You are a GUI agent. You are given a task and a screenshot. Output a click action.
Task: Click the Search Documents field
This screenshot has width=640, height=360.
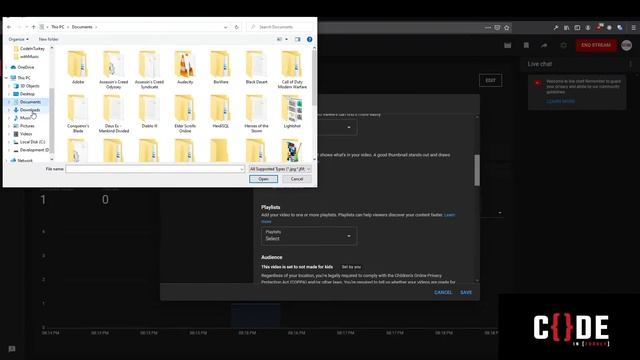click(281, 27)
